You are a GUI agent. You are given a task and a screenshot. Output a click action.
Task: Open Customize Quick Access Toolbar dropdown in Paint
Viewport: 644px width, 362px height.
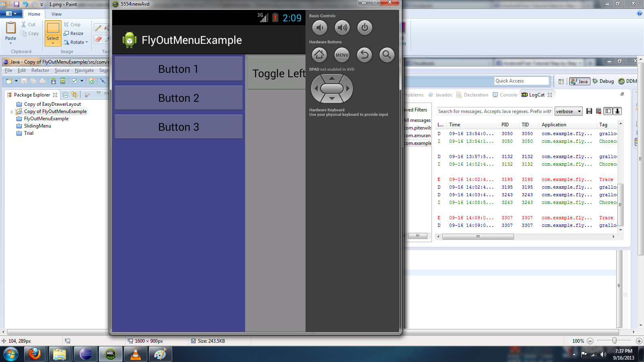(41, 4)
